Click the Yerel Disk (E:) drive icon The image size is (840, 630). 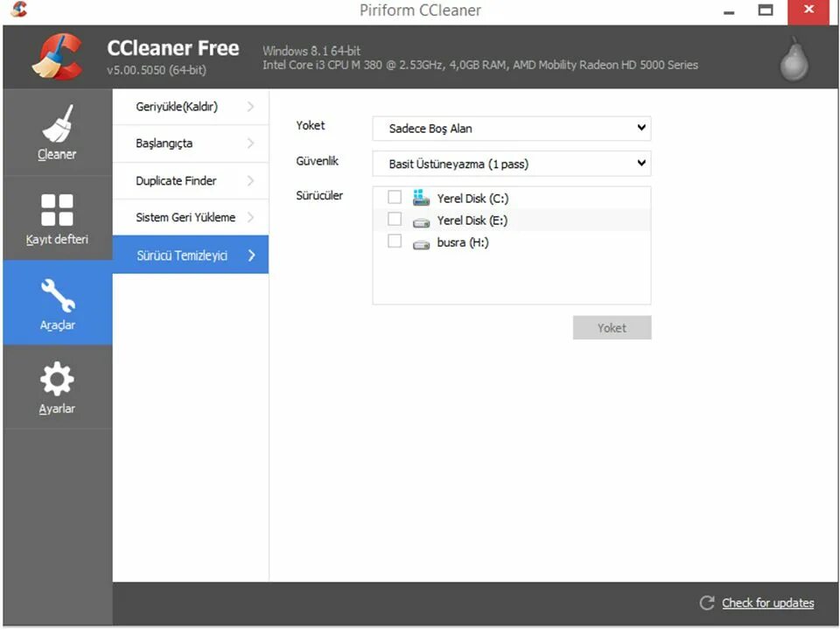(x=421, y=221)
